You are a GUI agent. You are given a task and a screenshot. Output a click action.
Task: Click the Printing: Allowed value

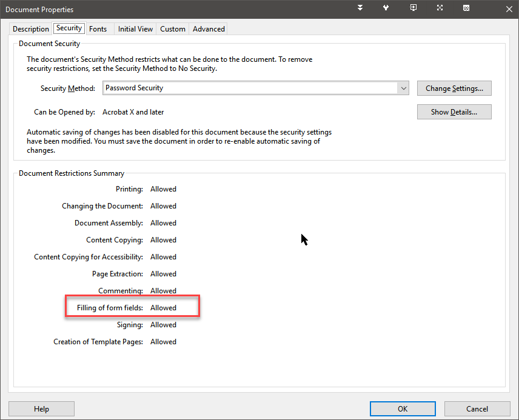click(x=163, y=189)
